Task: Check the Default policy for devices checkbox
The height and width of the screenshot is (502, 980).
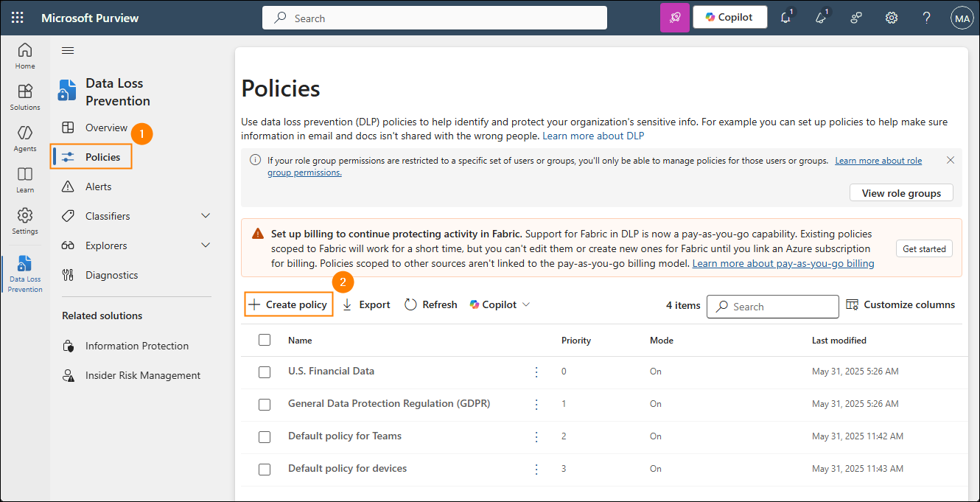Action: coord(265,470)
